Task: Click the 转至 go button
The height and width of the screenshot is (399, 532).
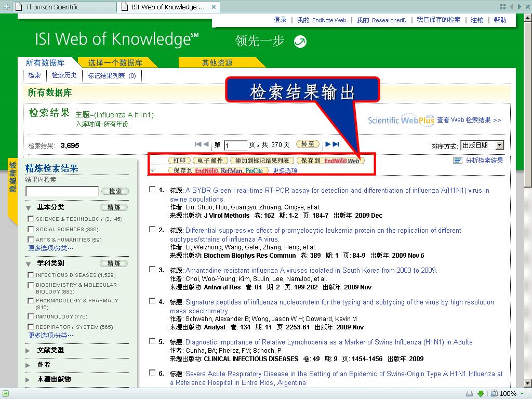Action: tap(308, 144)
